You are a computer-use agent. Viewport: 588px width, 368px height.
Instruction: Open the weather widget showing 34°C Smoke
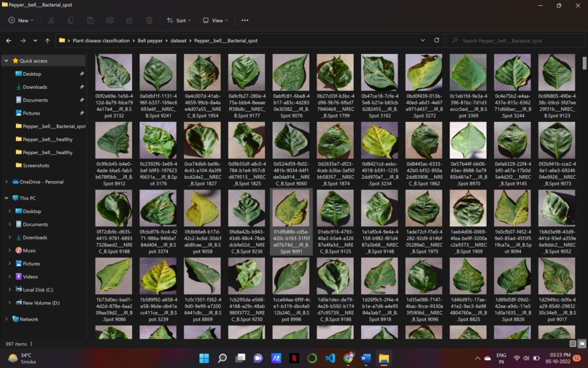(x=23, y=359)
